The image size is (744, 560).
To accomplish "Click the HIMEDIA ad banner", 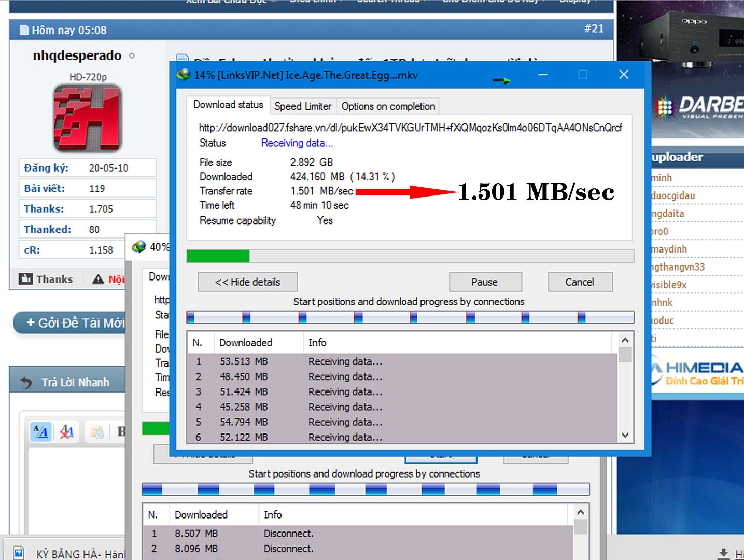I will (x=697, y=373).
